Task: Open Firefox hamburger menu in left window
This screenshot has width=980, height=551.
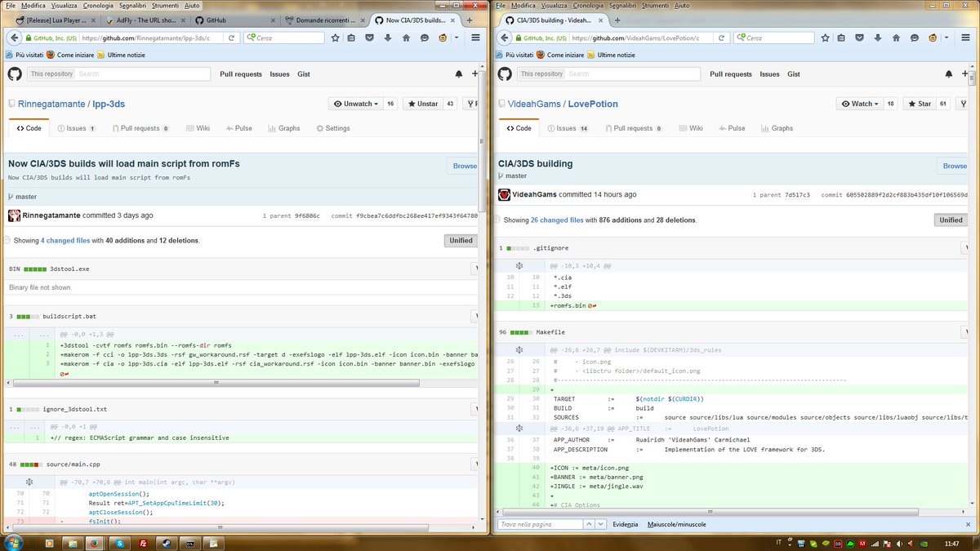Action: [x=475, y=38]
